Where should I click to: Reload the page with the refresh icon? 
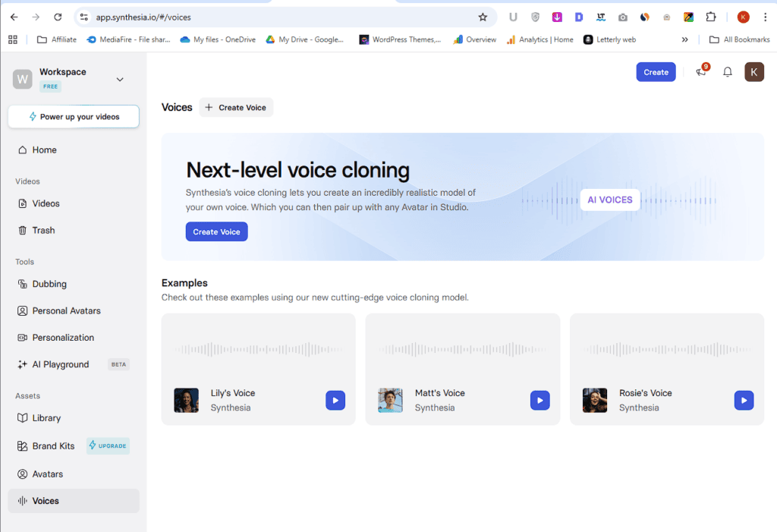coord(58,17)
